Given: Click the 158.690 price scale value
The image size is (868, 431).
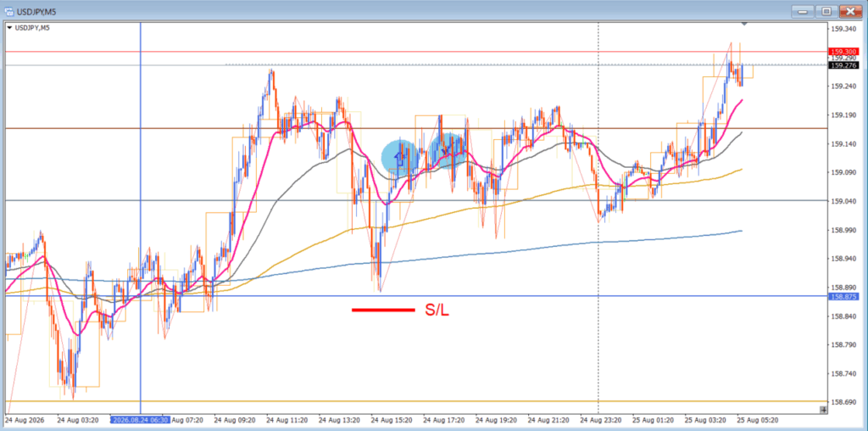Looking at the screenshot, I should (x=843, y=402).
